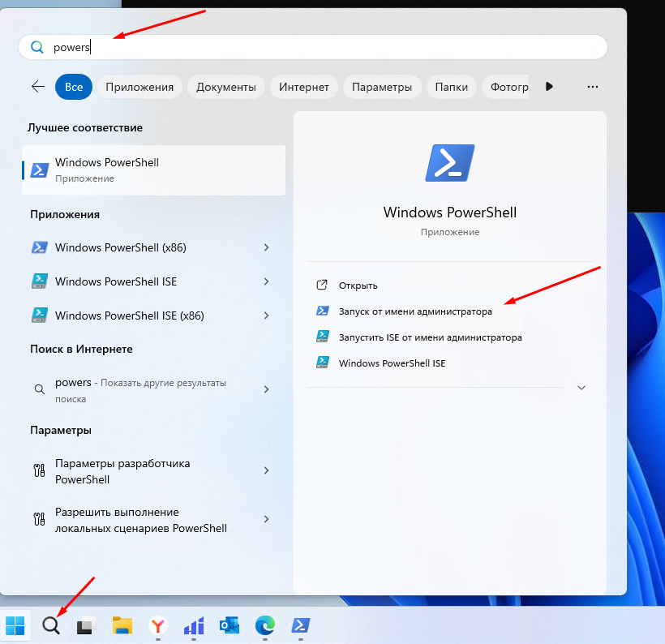Screen dimensions: 665x644
Task: Switch to PowerShell on the taskbar
Action: pyautogui.click(x=301, y=626)
